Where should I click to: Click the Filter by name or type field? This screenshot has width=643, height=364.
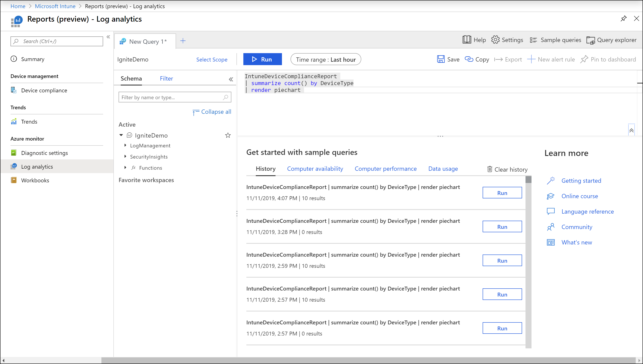(x=175, y=97)
